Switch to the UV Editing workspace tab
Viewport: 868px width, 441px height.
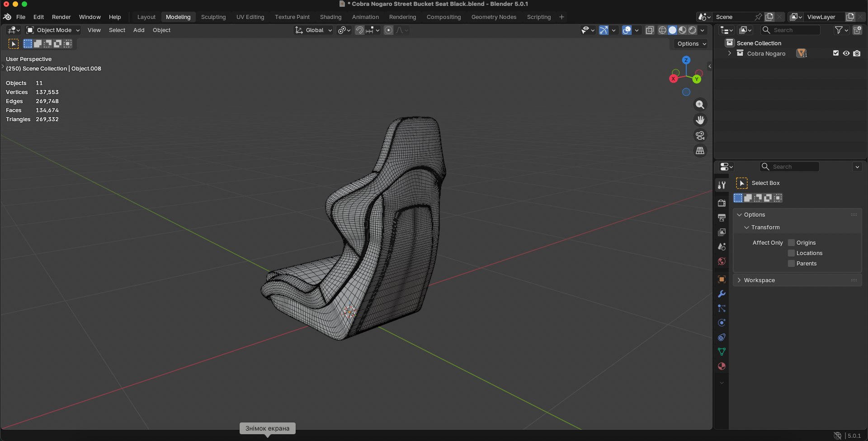pyautogui.click(x=250, y=17)
